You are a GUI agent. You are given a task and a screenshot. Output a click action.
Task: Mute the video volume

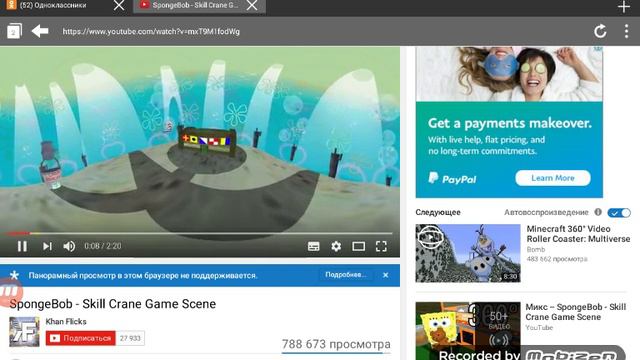click(x=69, y=246)
